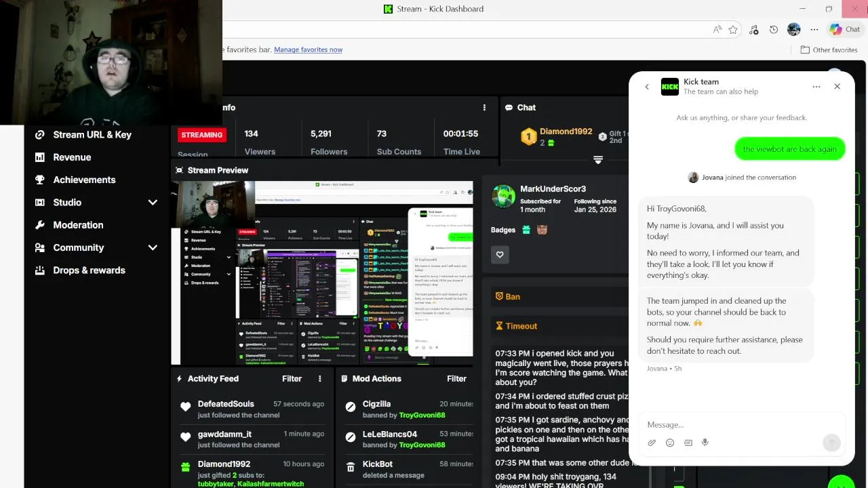This screenshot has height=488, width=868.
Task: Click the Message input field
Action: coord(742,424)
